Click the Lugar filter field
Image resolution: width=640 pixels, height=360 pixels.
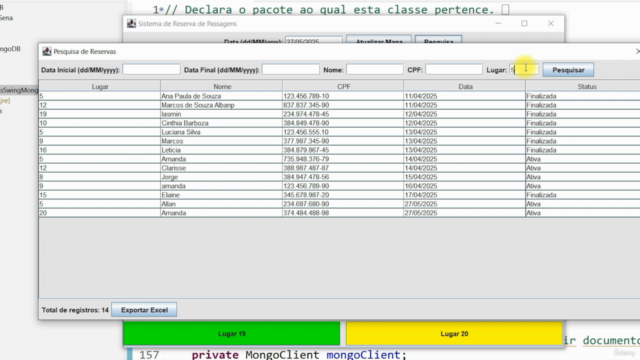point(524,70)
